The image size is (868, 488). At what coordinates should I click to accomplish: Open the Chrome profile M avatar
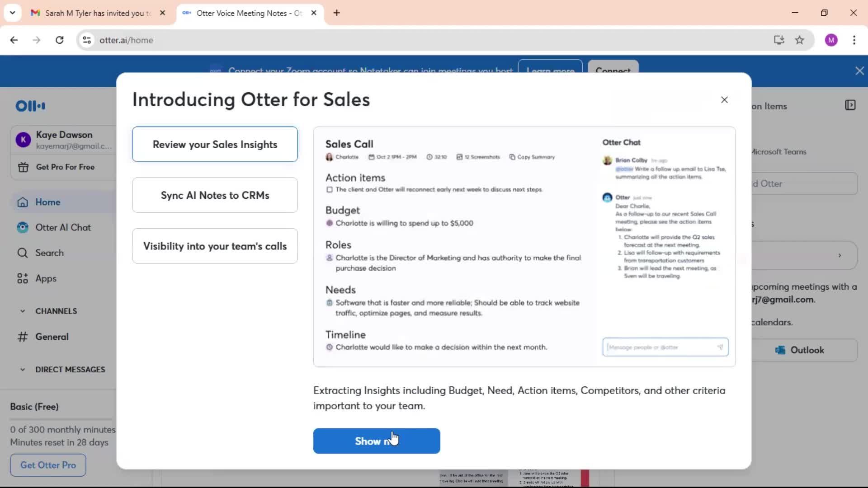(x=831, y=40)
